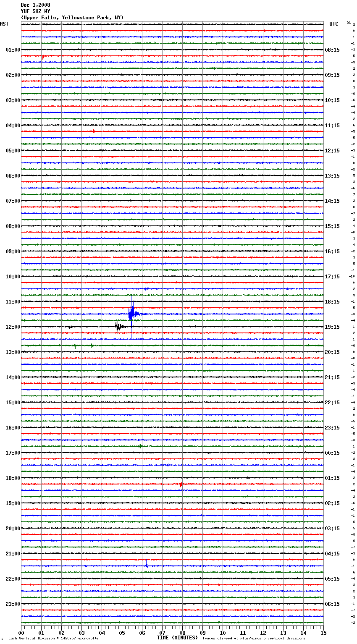Click bottom axis minute tick 05
The height and width of the screenshot is (644, 357).
(x=122, y=633)
